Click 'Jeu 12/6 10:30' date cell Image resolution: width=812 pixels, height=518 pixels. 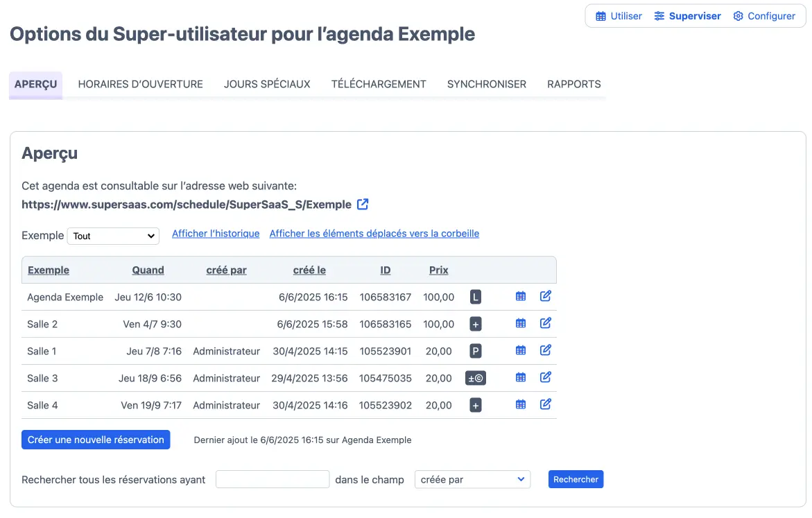(148, 297)
